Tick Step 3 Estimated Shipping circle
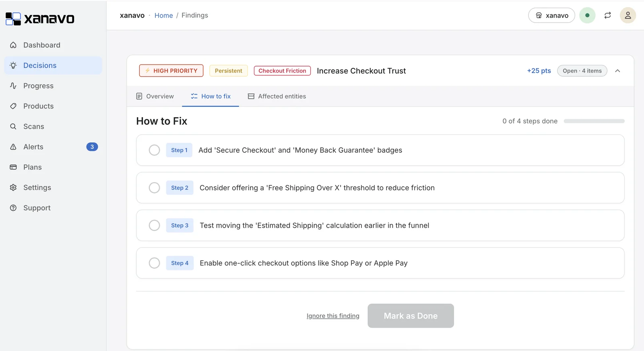 pyautogui.click(x=155, y=225)
